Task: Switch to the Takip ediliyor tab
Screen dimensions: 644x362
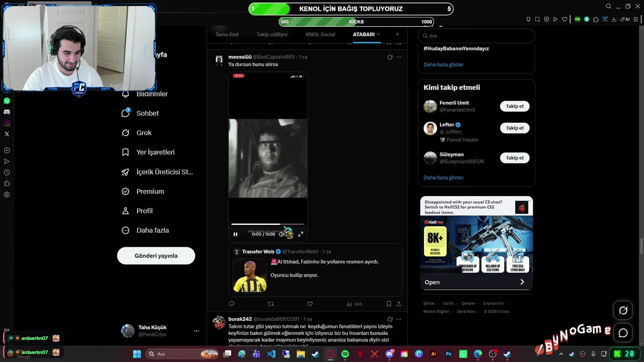Action: pos(272,34)
